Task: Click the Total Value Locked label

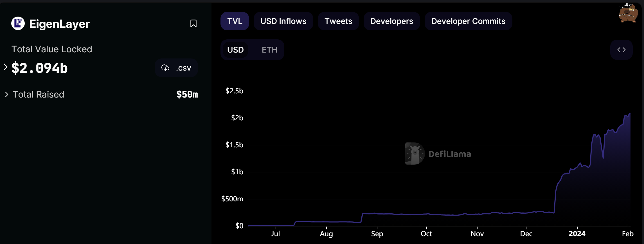Action: 52,49
